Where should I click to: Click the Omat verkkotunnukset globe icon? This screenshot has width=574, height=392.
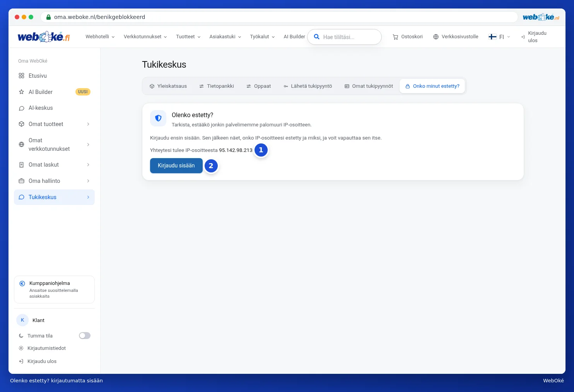22,145
